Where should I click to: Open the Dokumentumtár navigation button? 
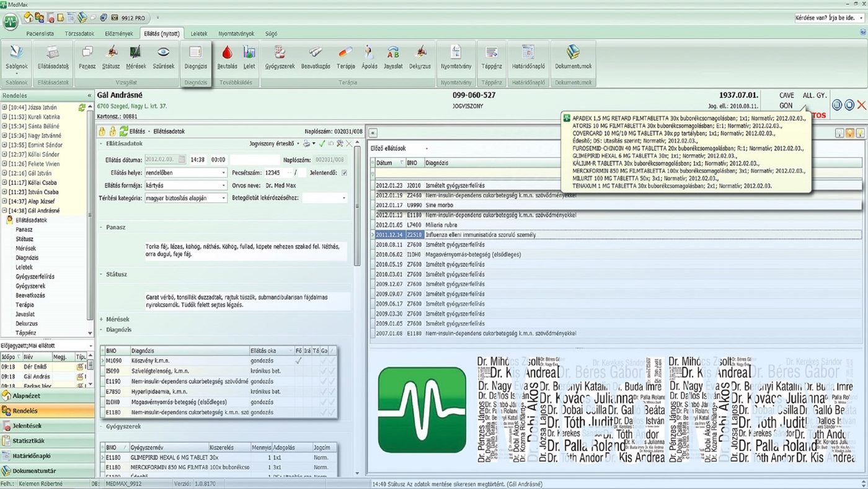(47, 471)
